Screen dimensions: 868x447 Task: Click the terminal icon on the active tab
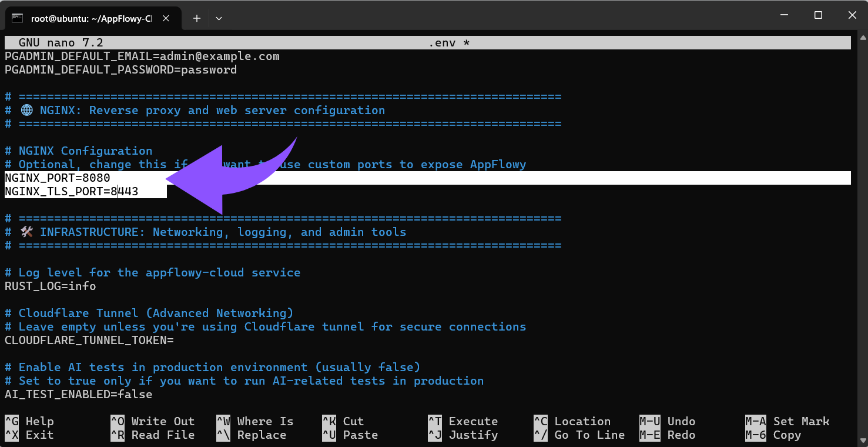tap(18, 18)
